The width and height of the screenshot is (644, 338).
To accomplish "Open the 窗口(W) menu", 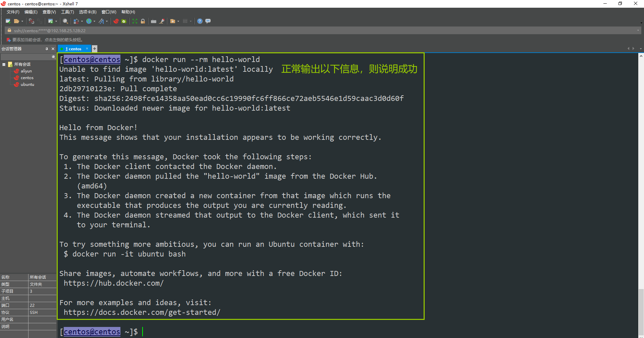I will [109, 12].
